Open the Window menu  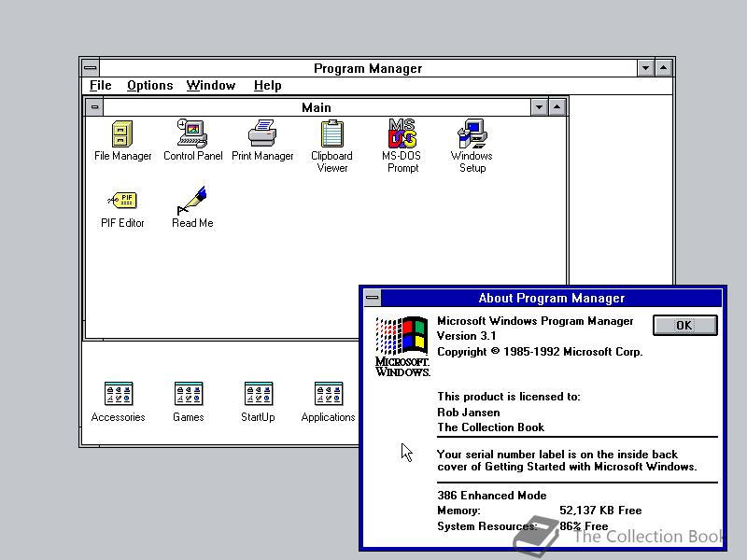click(x=211, y=85)
